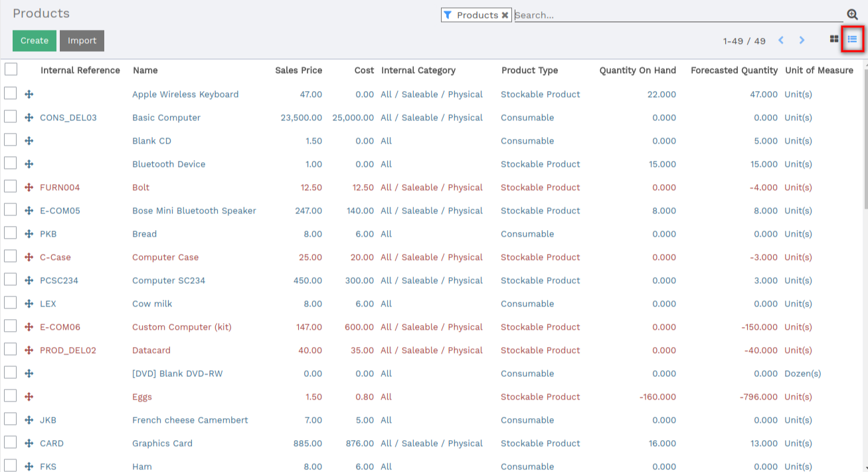868x472 pixels.
Task: Go to next page arrow
Action: [802, 41]
